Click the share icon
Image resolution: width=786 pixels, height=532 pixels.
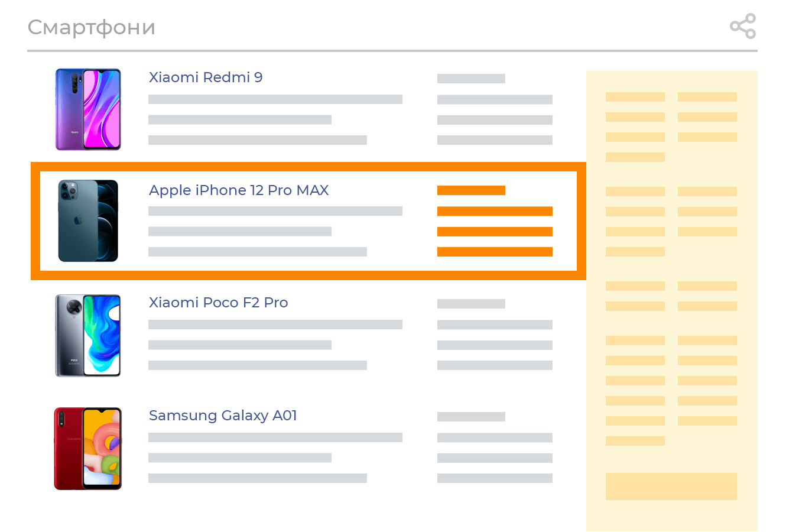pos(743,26)
